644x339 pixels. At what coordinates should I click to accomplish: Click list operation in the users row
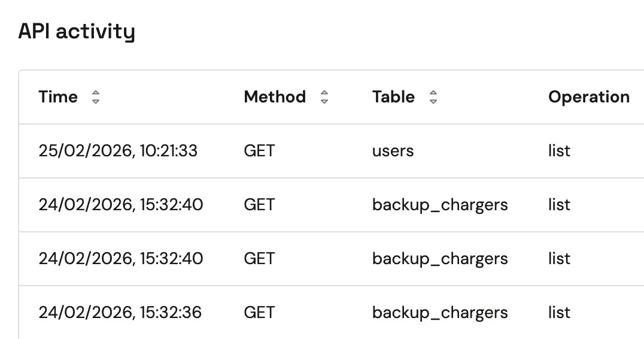pyautogui.click(x=559, y=151)
